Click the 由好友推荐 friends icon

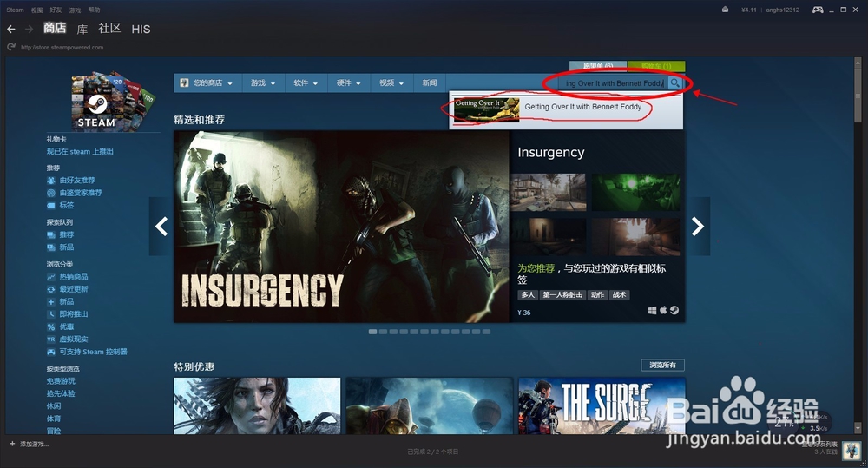click(51, 181)
